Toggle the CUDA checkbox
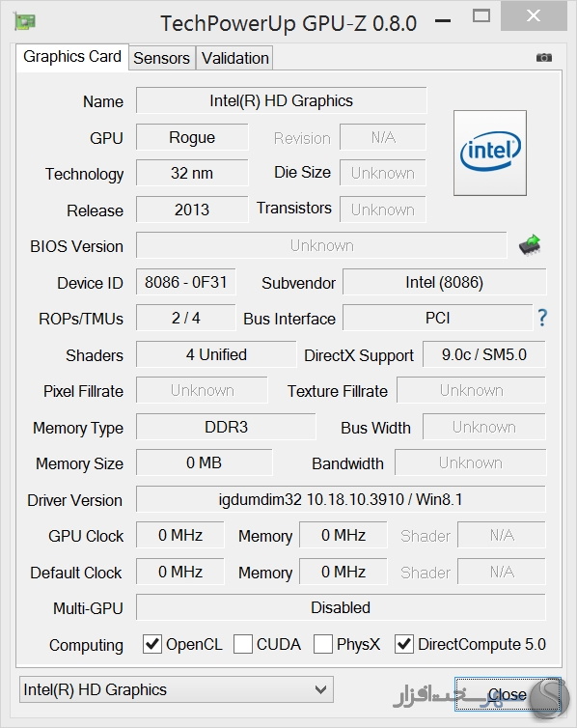 [x=242, y=644]
